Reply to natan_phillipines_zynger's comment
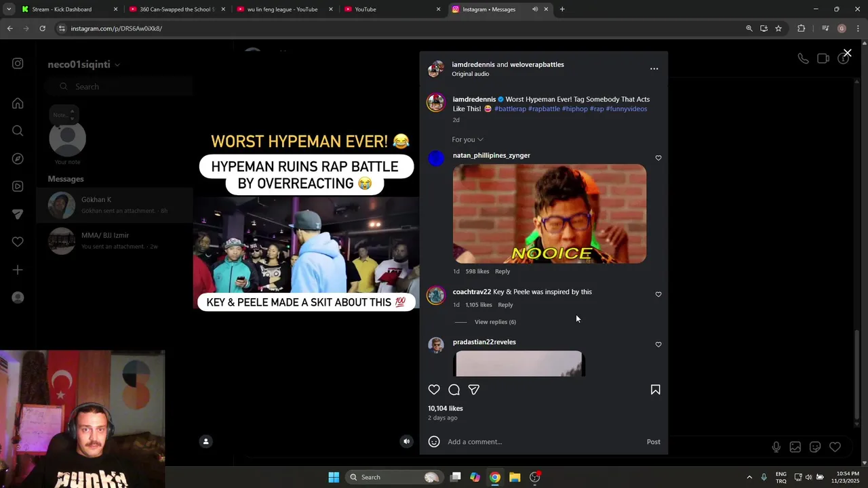 point(502,271)
